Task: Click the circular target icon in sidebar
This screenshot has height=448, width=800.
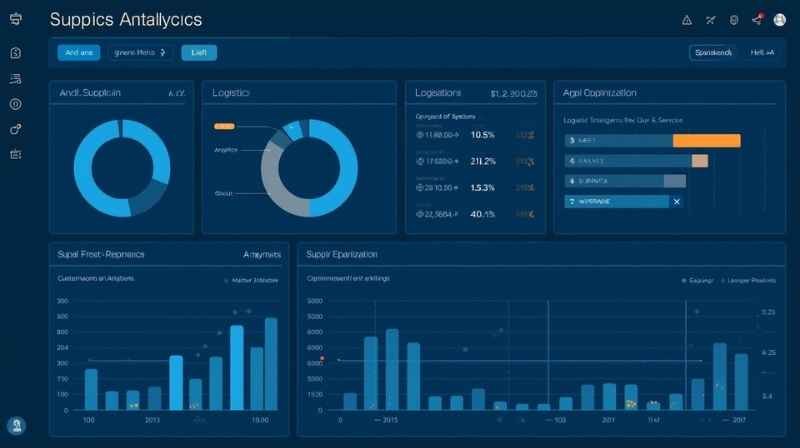Action: pos(15,104)
